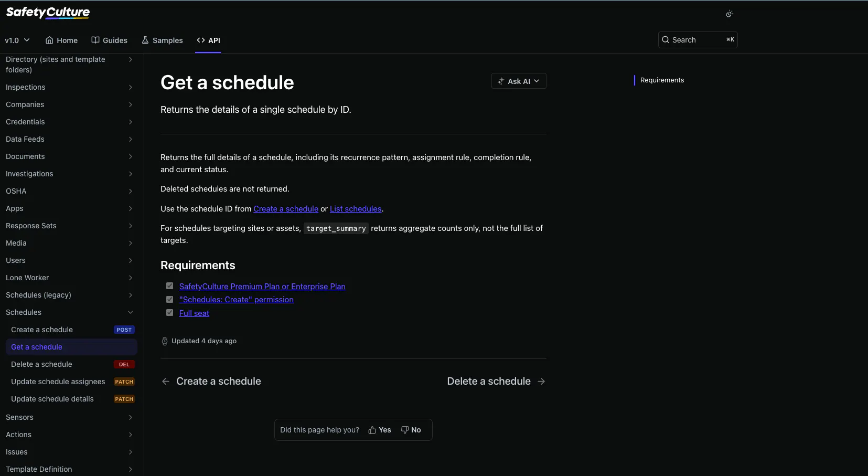Screen dimensions: 868x476
Task: Go to next page Delete a schedule
Action: pos(497,382)
